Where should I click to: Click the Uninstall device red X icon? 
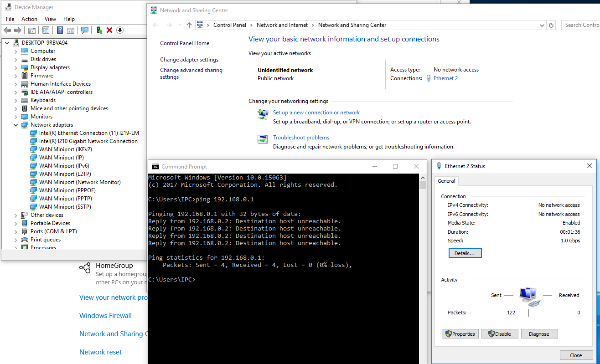click(109, 30)
